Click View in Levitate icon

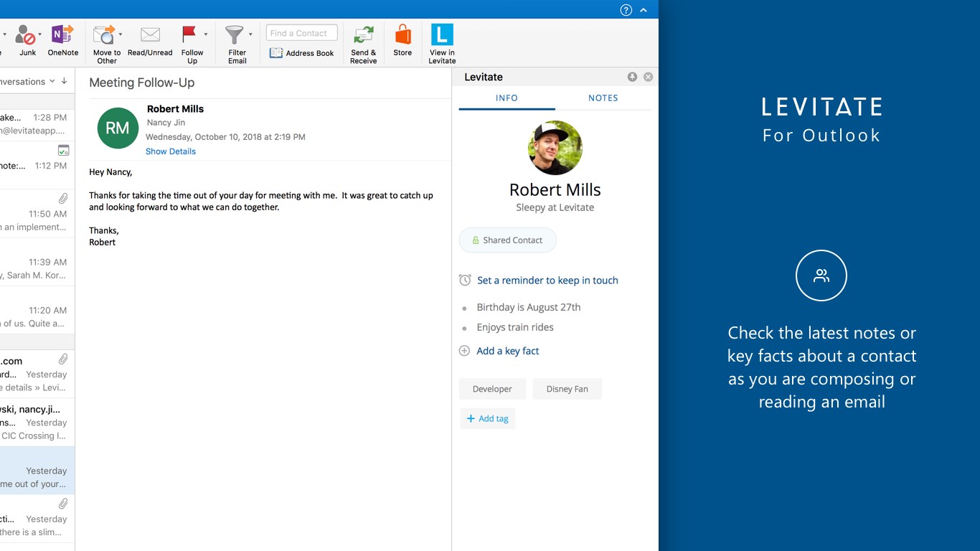[x=442, y=34]
